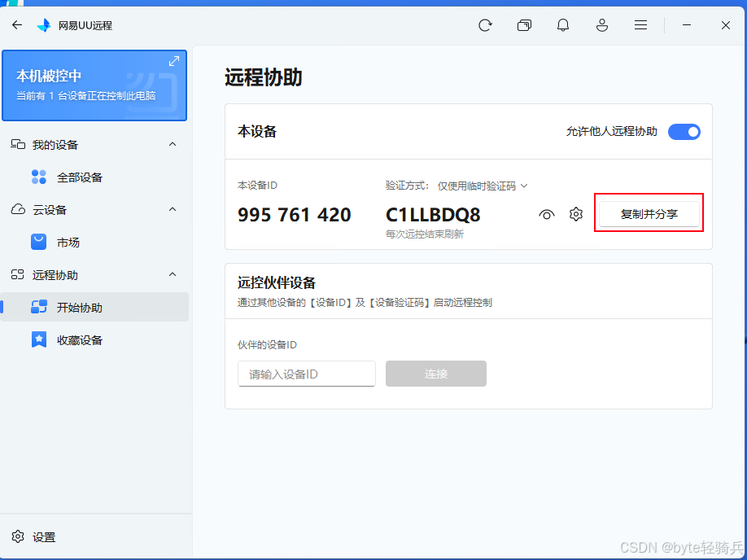Click the 连接 button

[436, 374]
